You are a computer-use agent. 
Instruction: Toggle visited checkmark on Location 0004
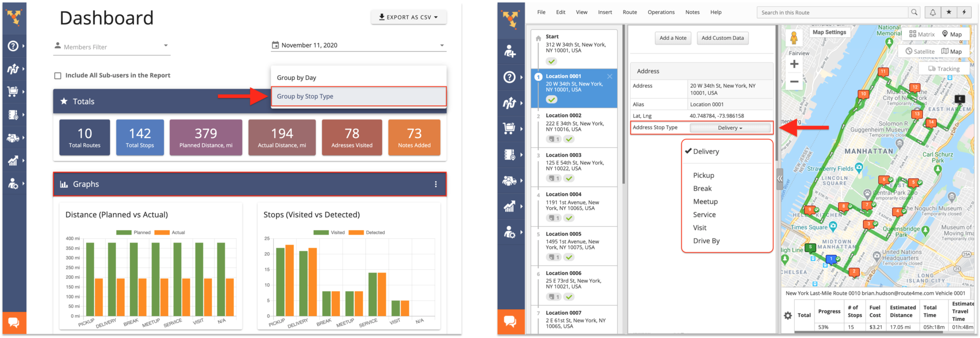coord(569,218)
